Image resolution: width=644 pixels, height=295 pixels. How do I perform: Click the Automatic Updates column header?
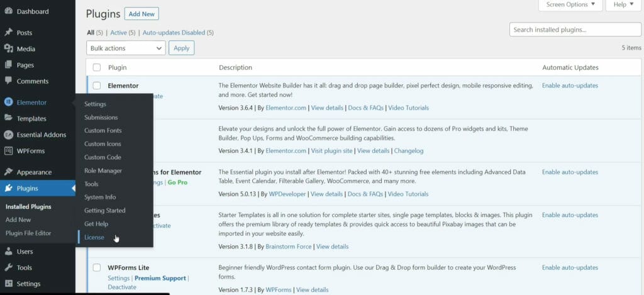570,67
